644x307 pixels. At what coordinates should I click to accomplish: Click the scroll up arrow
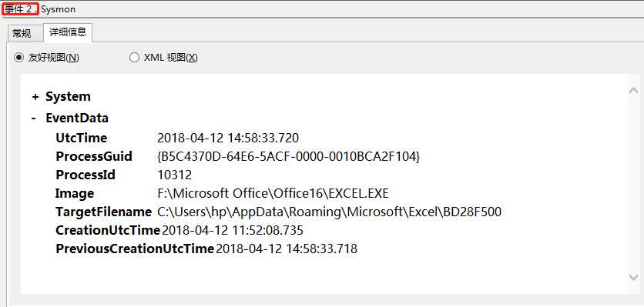(x=633, y=91)
